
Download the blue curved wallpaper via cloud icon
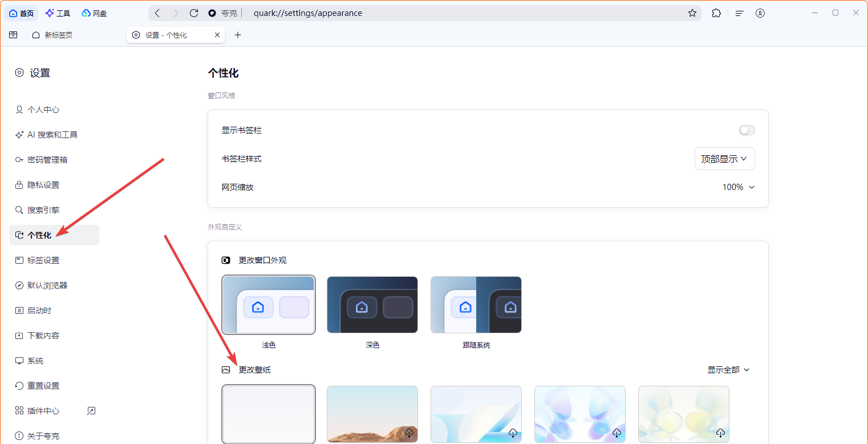pyautogui.click(x=513, y=433)
